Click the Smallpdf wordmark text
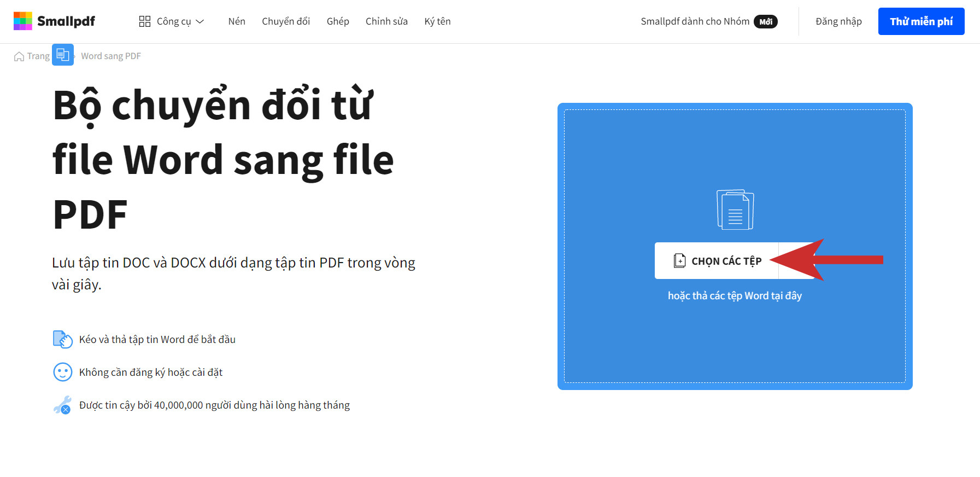 66,21
